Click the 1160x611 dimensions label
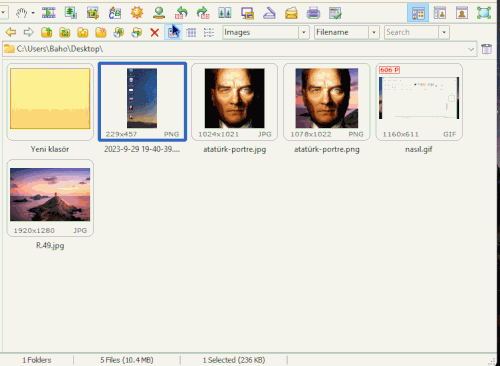The width and height of the screenshot is (500, 366). point(400,134)
